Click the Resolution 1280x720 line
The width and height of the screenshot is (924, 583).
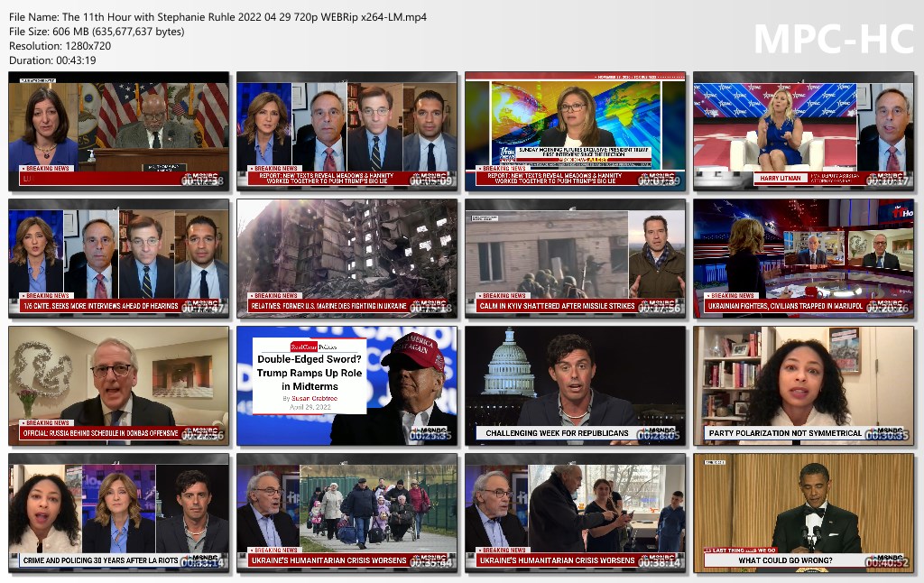click(x=60, y=46)
